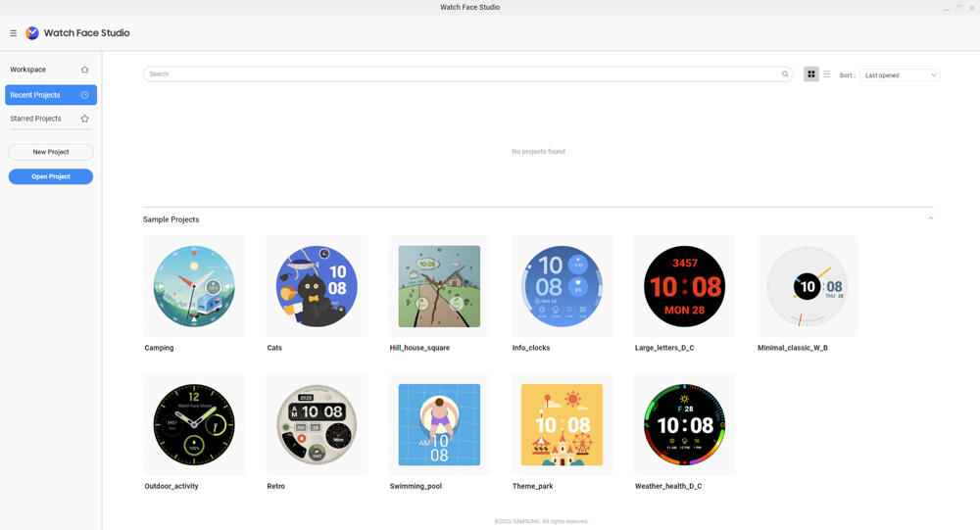Open the hamburger menu icon
980x530 pixels.
coord(13,33)
